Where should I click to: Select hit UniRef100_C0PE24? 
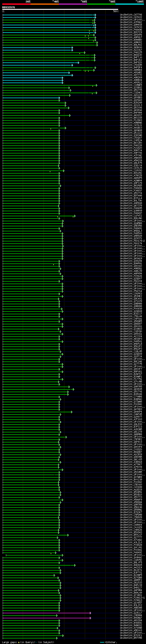tap(131, 140)
